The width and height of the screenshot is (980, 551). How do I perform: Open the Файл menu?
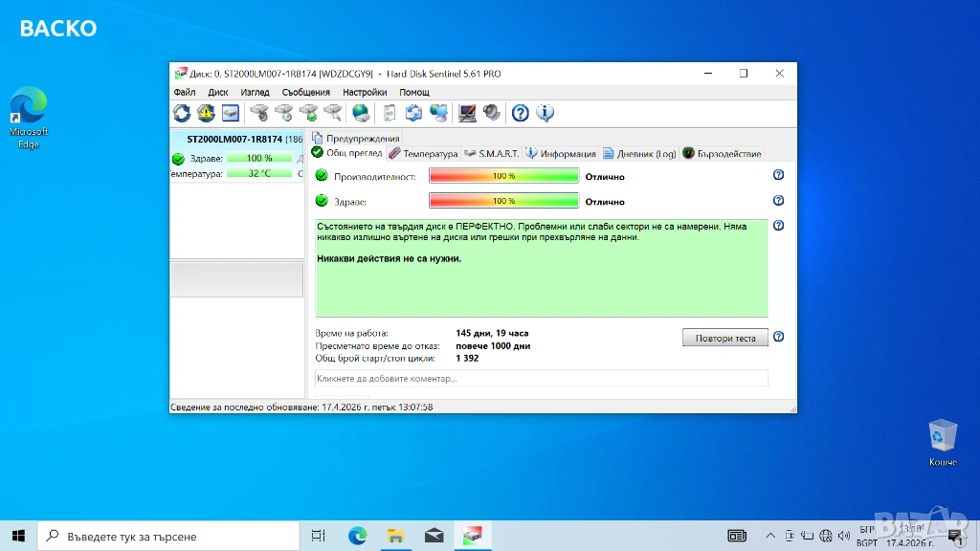point(185,92)
